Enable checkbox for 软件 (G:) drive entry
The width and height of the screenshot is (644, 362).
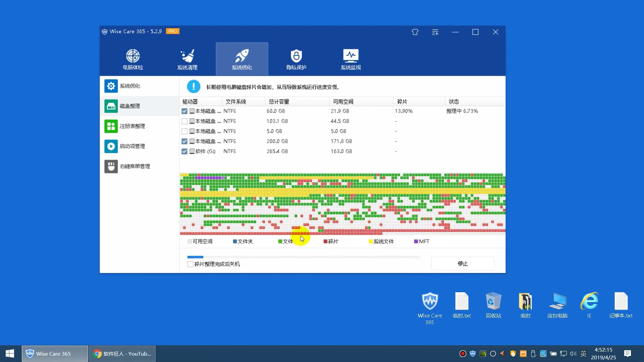pos(185,151)
